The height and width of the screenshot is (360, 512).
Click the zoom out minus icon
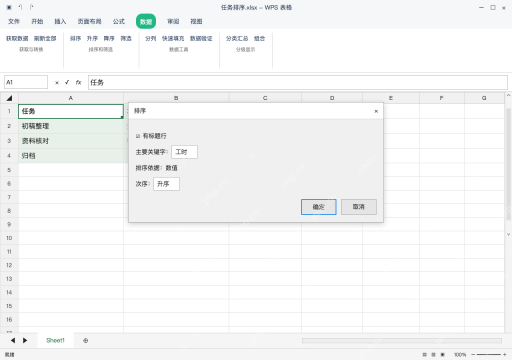click(473, 355)
